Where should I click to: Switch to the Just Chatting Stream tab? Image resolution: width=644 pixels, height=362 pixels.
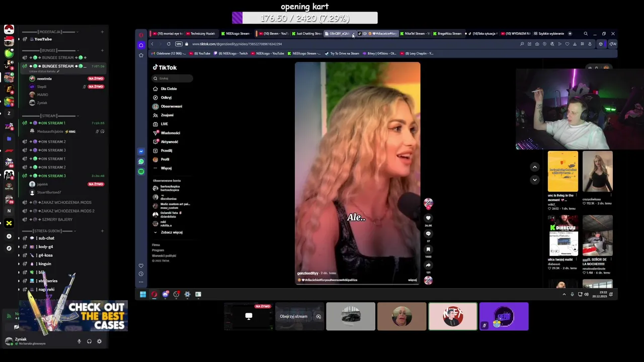307,34
